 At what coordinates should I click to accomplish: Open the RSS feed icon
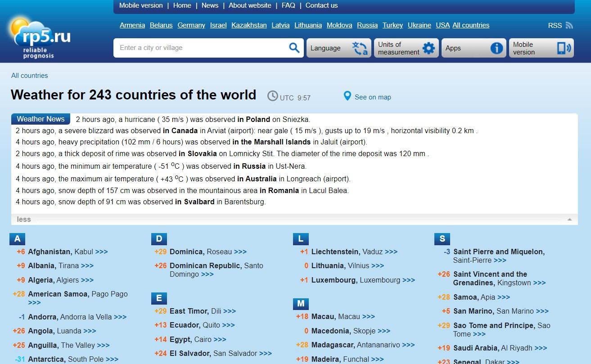(569, 26)
